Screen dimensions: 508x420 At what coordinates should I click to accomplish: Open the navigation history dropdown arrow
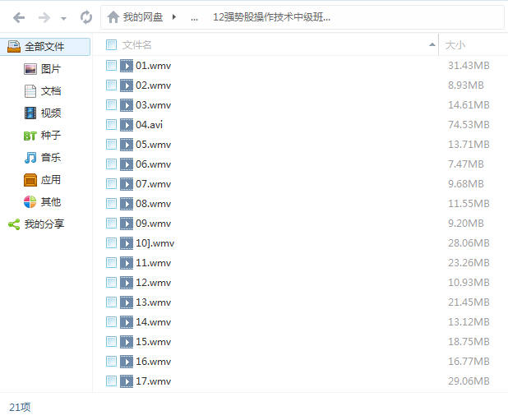[63, 18]
